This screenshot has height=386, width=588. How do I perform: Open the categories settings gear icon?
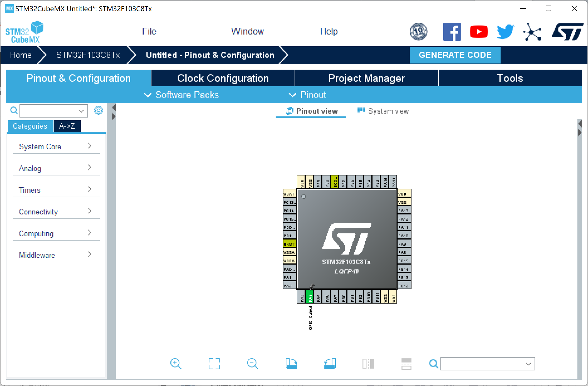(x=98, y=111)
